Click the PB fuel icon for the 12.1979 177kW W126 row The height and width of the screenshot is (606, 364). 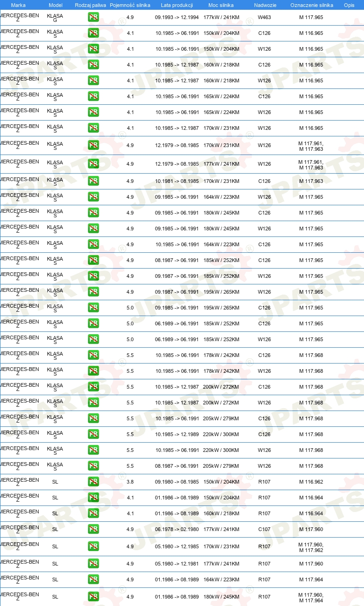click(x=93, y=164)
